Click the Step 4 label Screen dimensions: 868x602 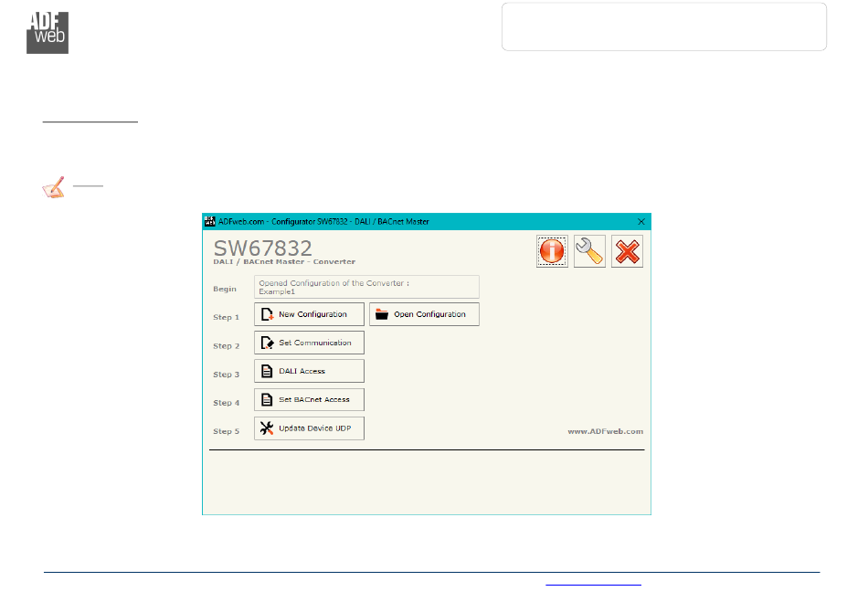(226, 403)
